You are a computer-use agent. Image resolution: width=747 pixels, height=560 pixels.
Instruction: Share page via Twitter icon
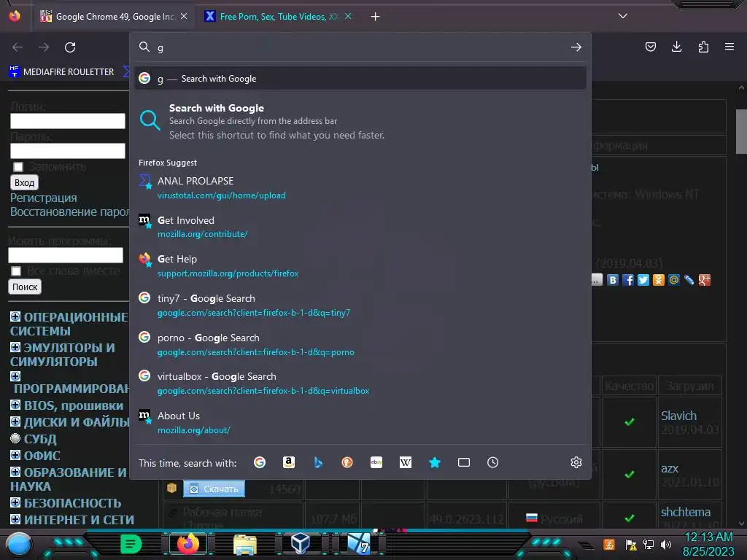pos(643,280)
